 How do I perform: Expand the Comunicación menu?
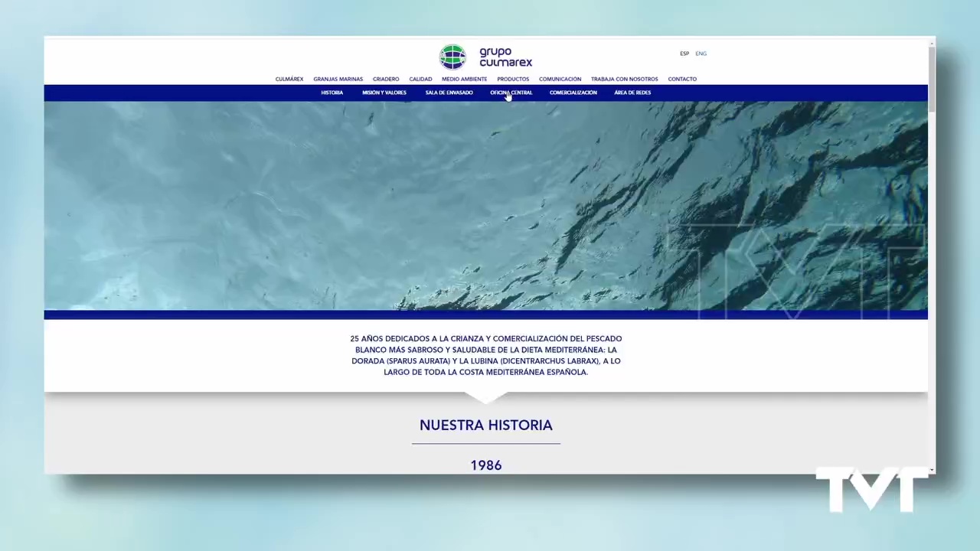[560, 79]
